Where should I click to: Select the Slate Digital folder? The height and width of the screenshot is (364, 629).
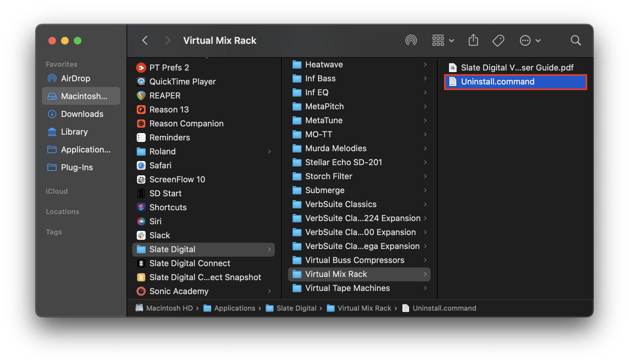(x=204, y=249)
